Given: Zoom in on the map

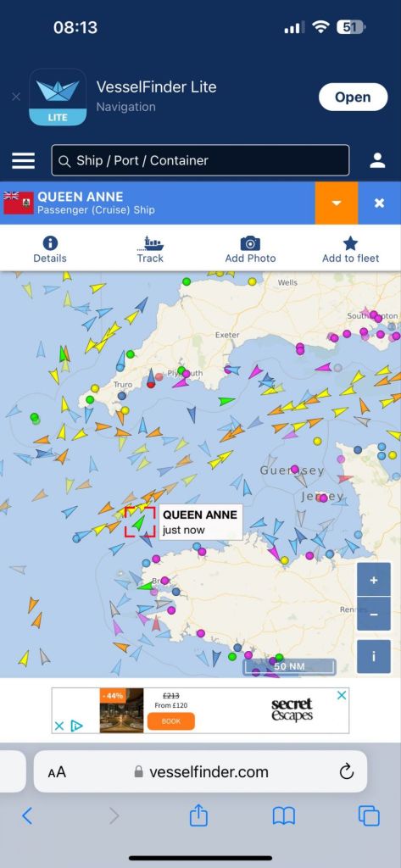Looking at the screenshot, I should (374, 580).
